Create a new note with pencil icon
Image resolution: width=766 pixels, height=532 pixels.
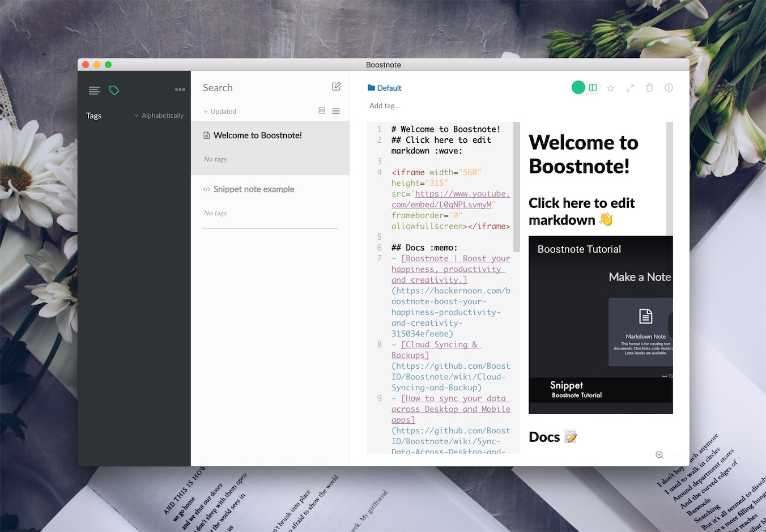(336, 87)
